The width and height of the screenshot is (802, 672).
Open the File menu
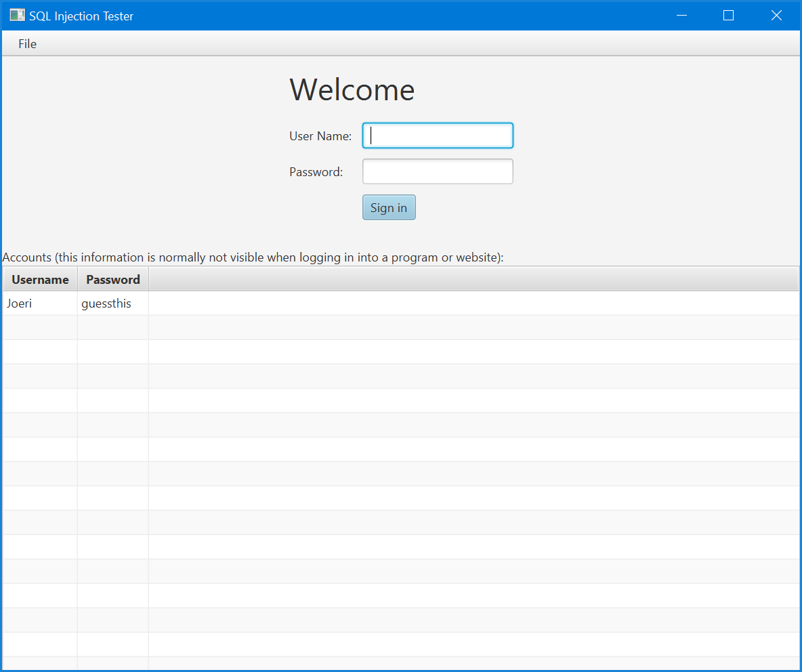(27, 44)
